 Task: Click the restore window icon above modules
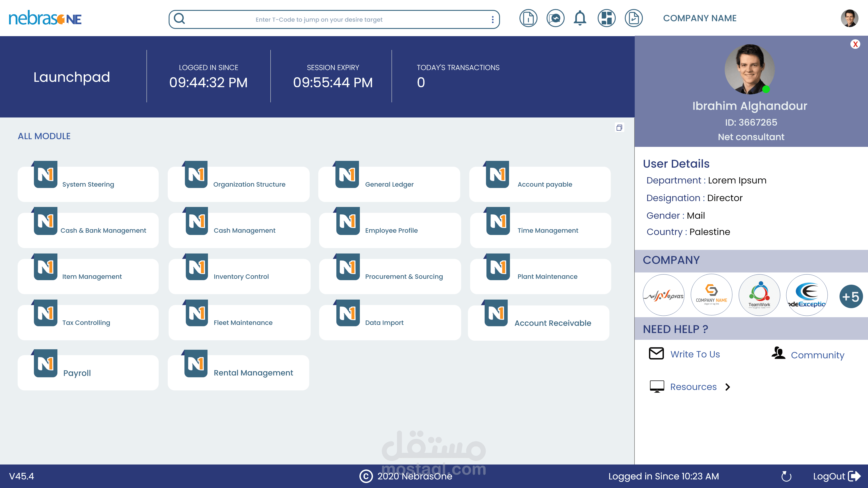coord(619,128)
